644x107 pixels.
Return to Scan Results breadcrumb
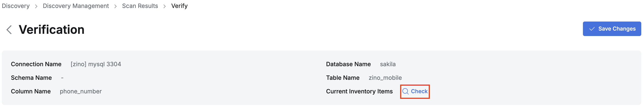click(140, 6)
